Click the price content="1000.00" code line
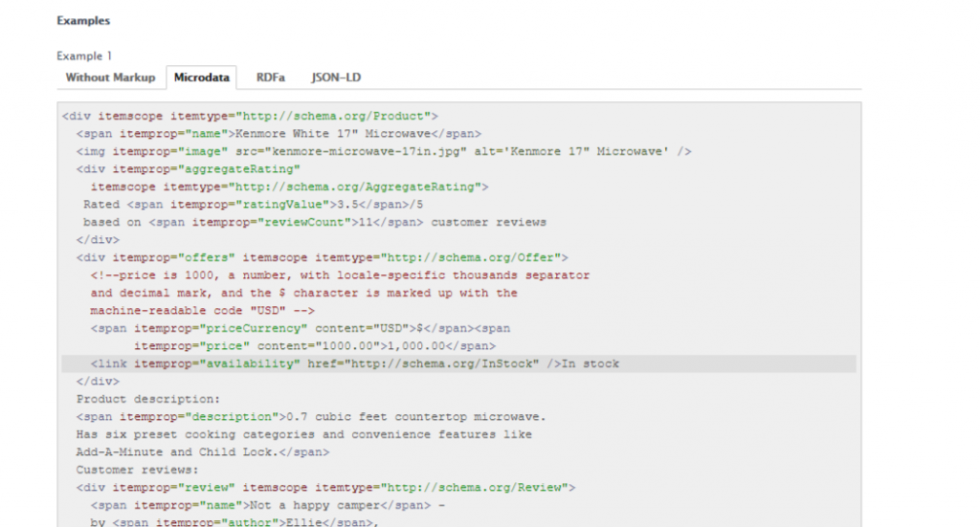 click(x=314, y=346)
